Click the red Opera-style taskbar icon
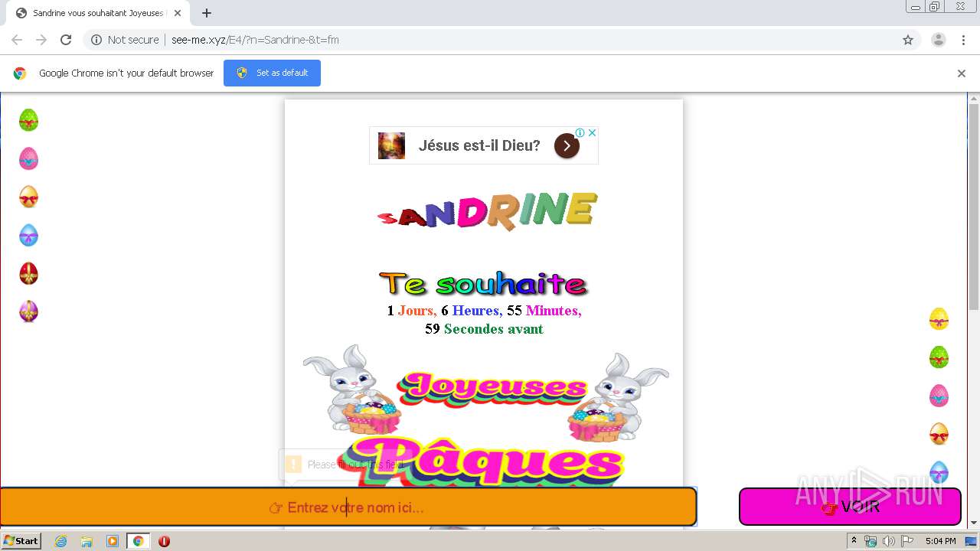 pos(164,541)
